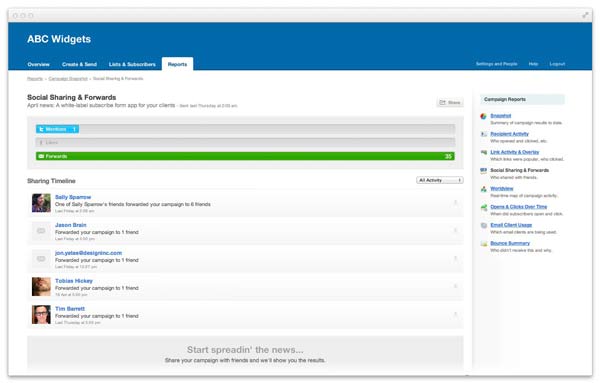The height and width of the screenshot is (383, 600).
Task: Switch to the Overview tab
Action: (x=38, y=64)
